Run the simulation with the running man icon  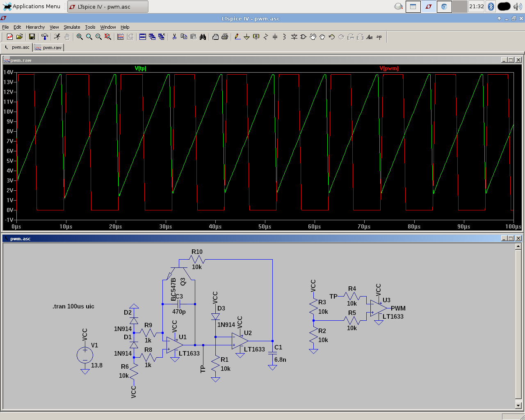(57, 37)
